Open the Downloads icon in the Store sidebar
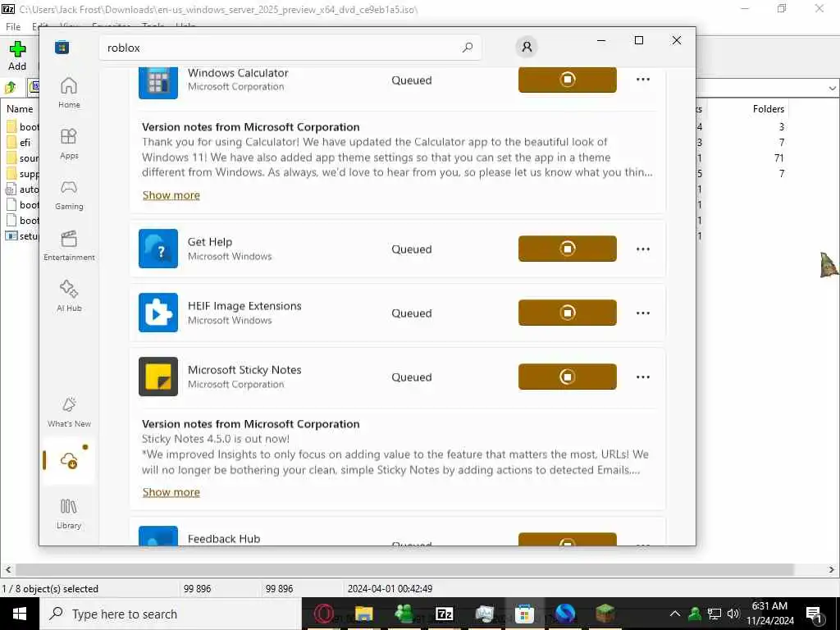Screen dimensions: 840x630 pyautogui.click(x=69, y=460)
